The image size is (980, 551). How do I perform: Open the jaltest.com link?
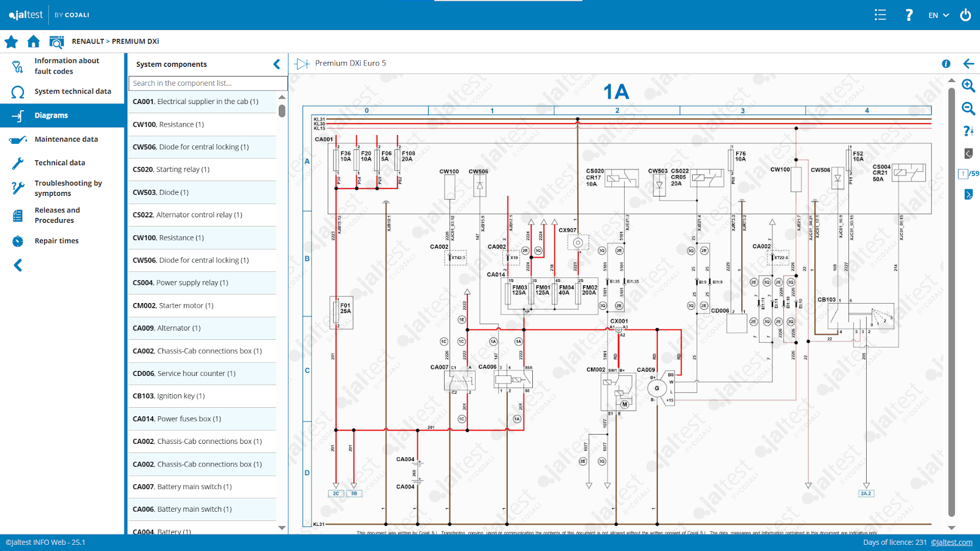click(x=951, y=542)
